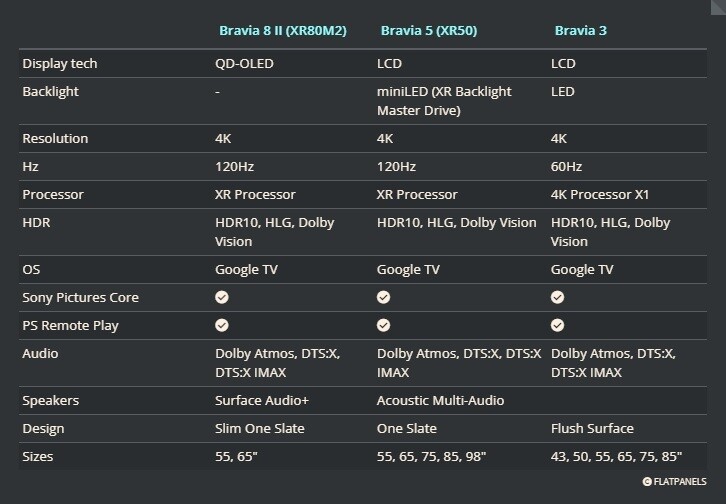This screenshot has width=726, height=504.
Task: Click the FlatPanels logo watermark
Action: pos(675,481)
